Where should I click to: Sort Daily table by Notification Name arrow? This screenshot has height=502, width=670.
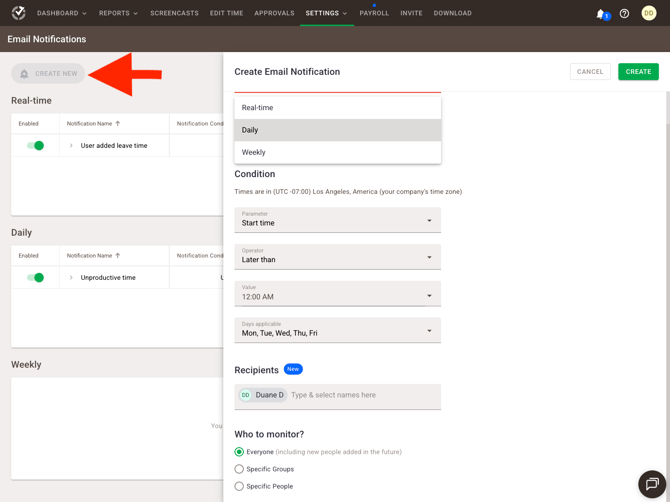coord(118,255)
